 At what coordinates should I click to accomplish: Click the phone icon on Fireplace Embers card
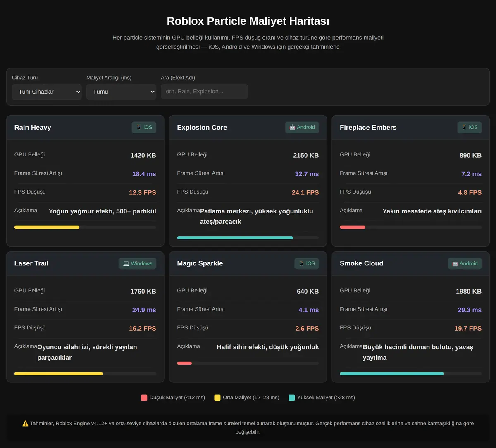click(464, 127)
